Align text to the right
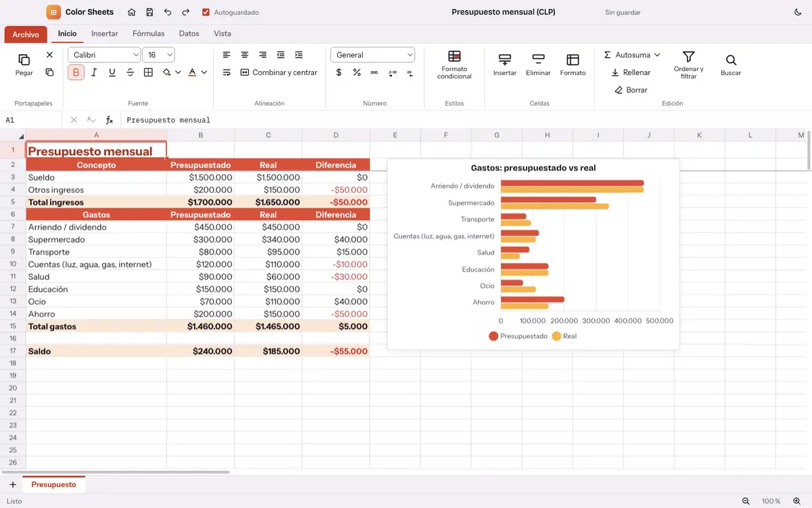The image size is (812, 508). [263, 55]
